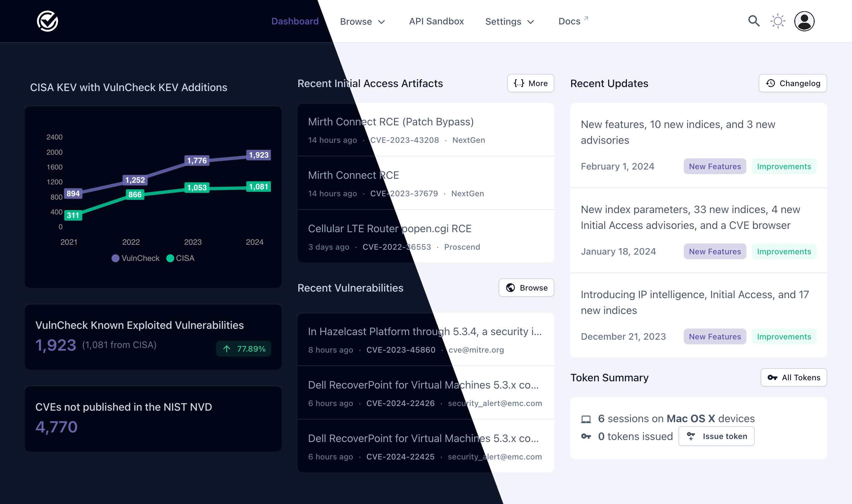Click the history clock icon on Changelog
This screenshot has width=852, height=504.
770,83
